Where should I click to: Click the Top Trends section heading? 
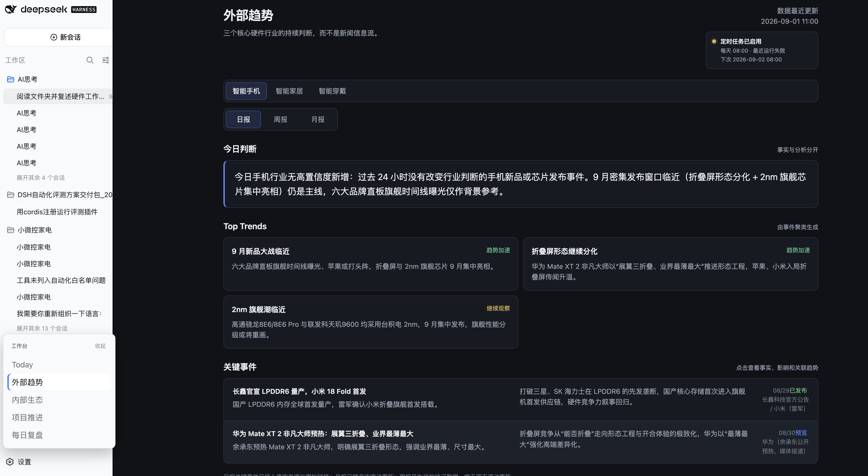[x=245, y=226]
